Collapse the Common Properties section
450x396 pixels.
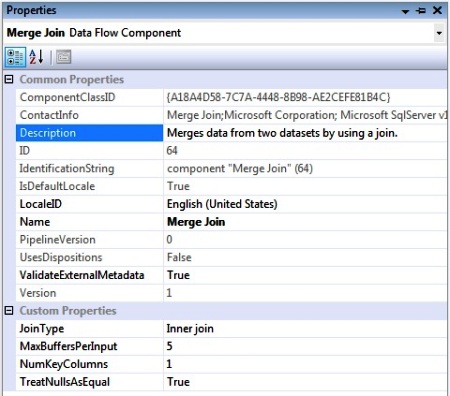click(9, 79)
